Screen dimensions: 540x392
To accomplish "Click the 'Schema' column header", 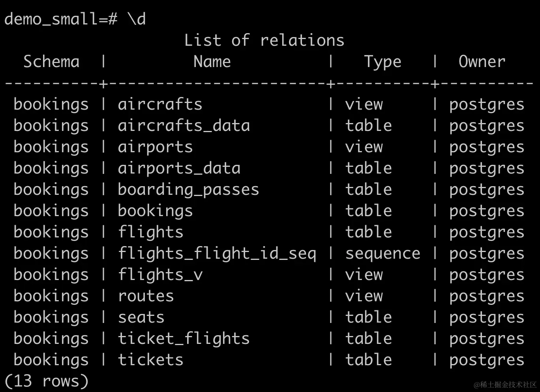I will point(51,62).
